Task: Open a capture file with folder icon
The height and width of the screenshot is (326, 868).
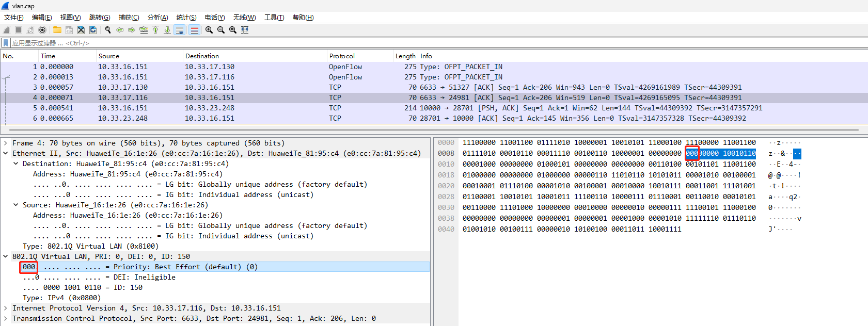Action: point(57,30)
